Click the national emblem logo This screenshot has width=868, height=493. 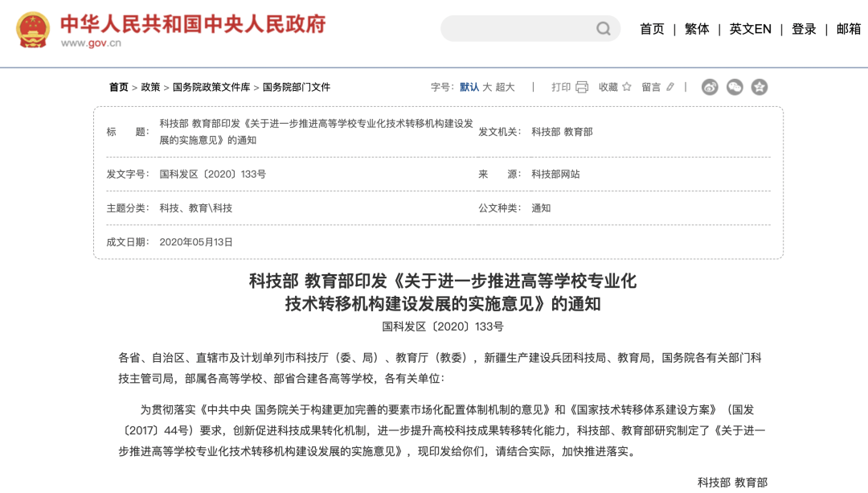[33, 30]
